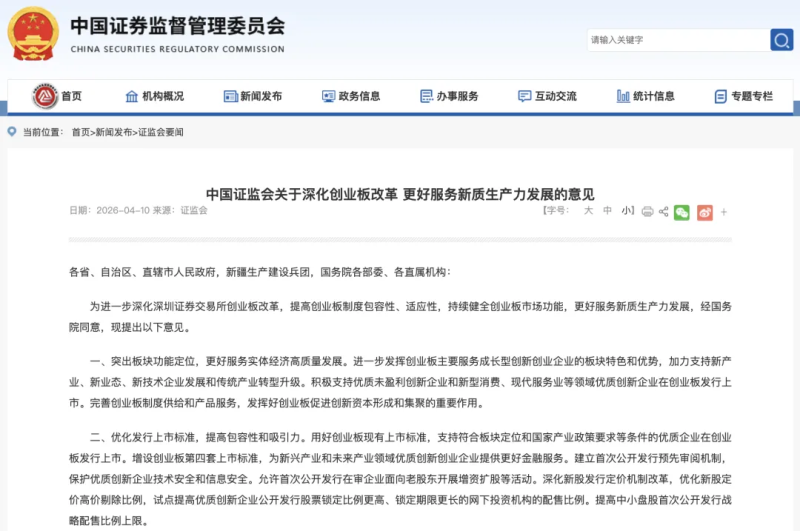Viewport: 800px width, 531px height.
Task: Click the 中国证券监督管理委员会 site title
Action: coord(178,26)
